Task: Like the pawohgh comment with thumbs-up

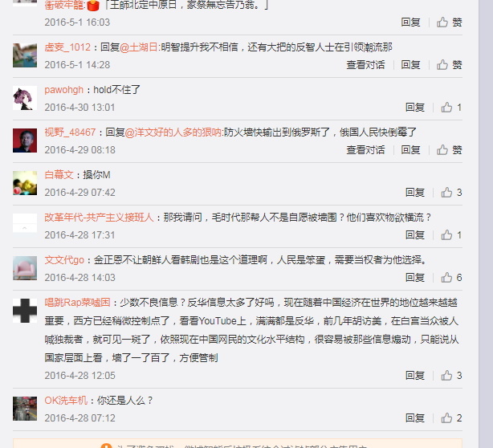Action: 451,108
